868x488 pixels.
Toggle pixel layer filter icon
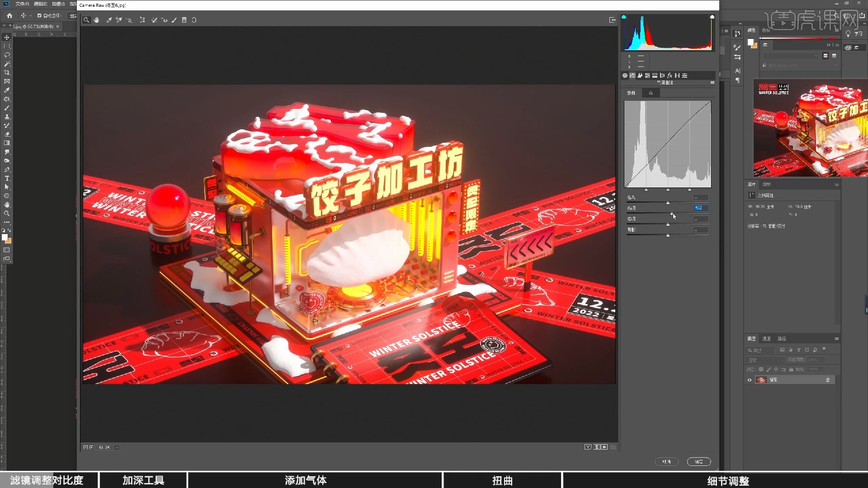[783, 350]
